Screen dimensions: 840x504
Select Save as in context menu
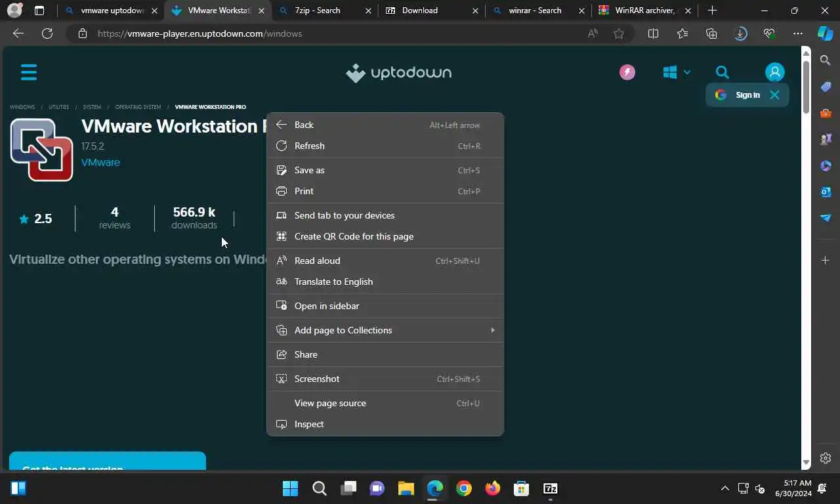click(385, 170)
